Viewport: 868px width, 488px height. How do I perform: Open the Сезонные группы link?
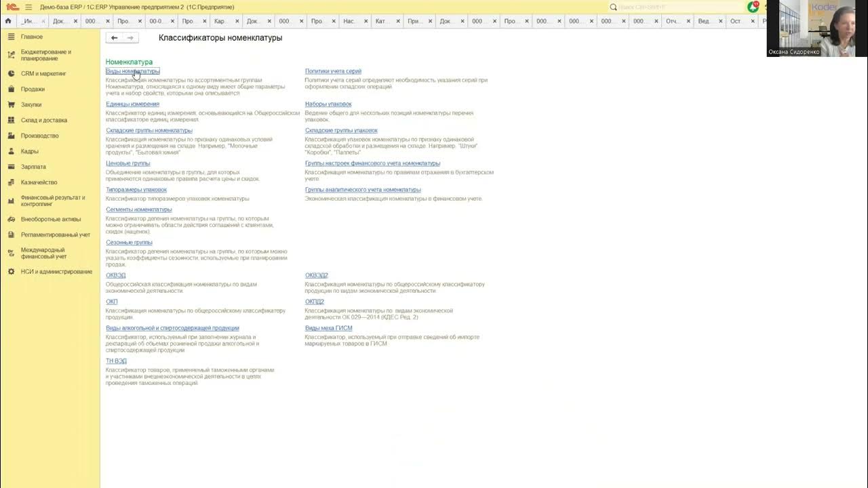click(x=129, y=242)
